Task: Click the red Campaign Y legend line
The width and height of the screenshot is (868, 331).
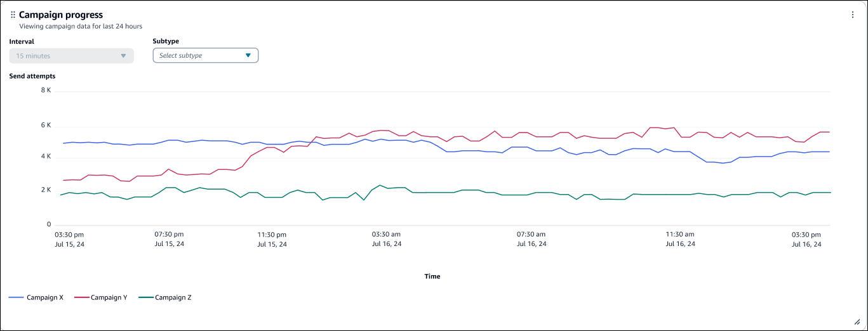Action: pos(81,297)
